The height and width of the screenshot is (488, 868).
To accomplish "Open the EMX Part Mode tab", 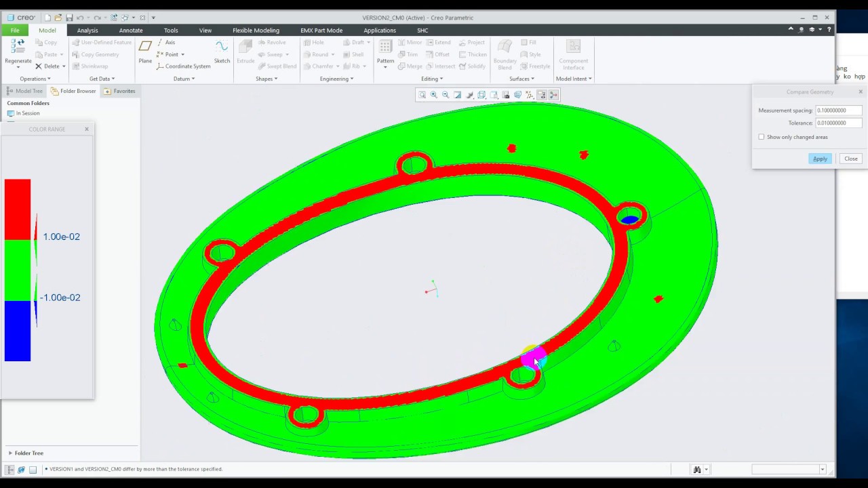I will tap(321, 30).
